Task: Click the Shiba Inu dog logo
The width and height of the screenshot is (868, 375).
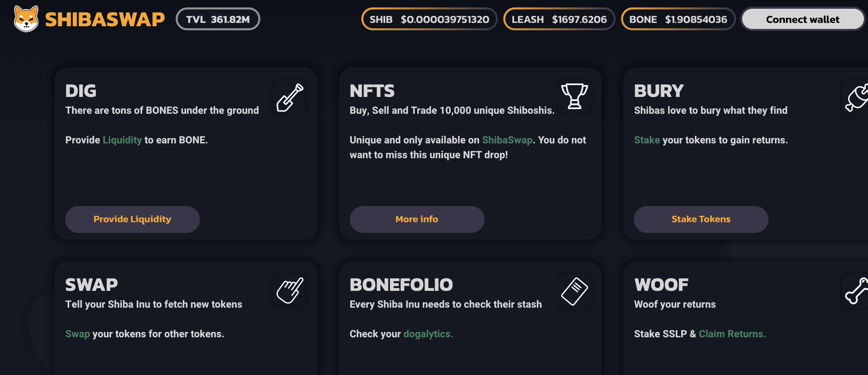Action: click(x=26, y=19)
